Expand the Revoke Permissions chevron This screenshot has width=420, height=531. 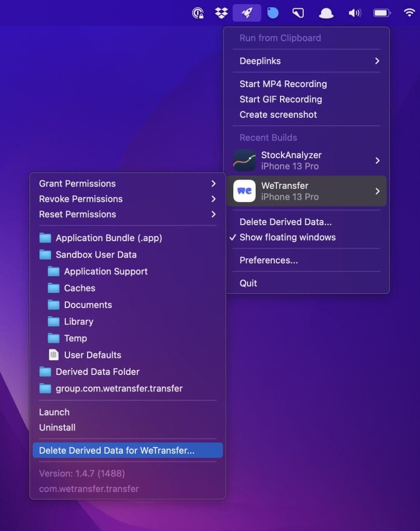click(x=214, y=199)
